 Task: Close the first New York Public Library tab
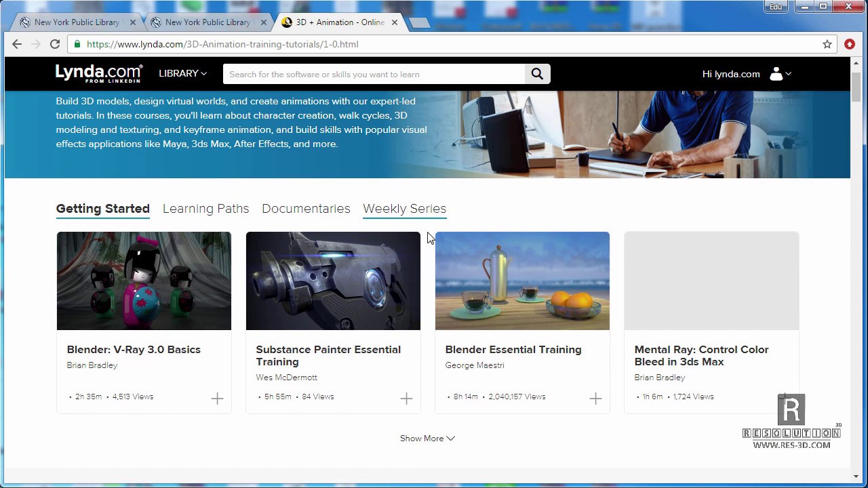point(133,22)
